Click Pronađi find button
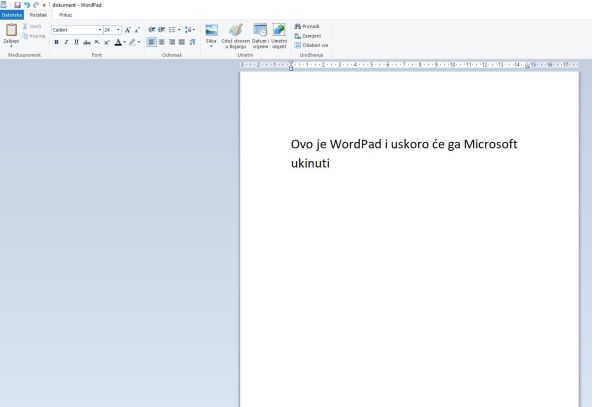 [x=307, y=26]
